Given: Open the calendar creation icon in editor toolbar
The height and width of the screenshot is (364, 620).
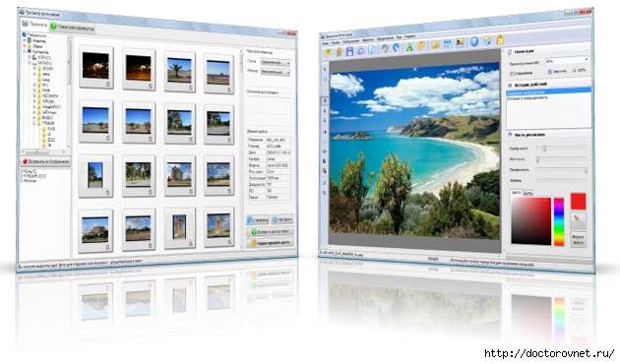Looking at the screenshot, I should [x=448, y=44].
